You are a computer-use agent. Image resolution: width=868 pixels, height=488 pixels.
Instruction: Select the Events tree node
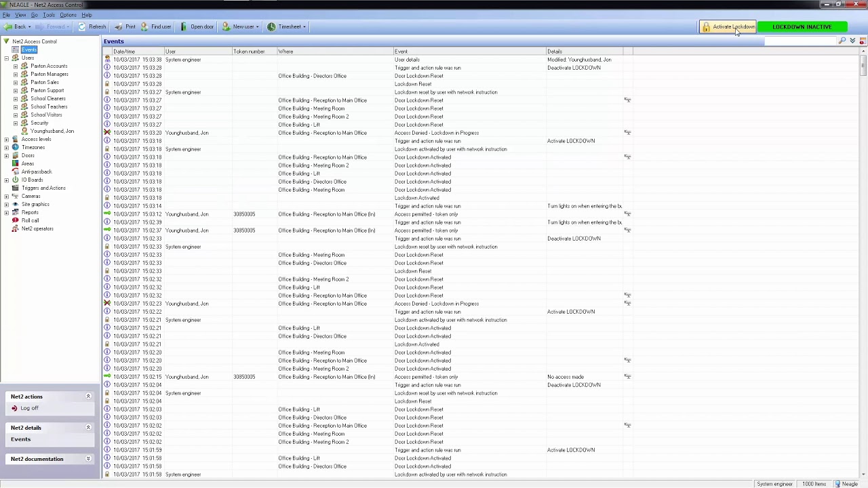tap(29, 49)
